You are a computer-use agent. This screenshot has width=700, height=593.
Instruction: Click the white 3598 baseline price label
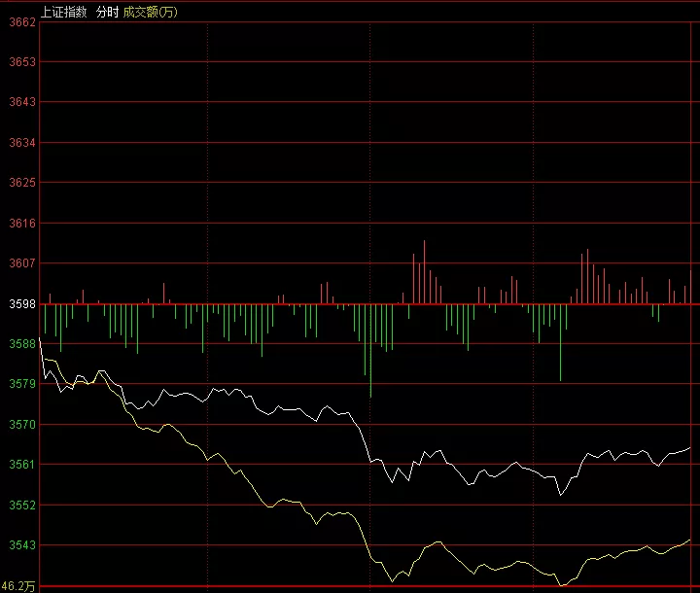(x=22, y=304)
